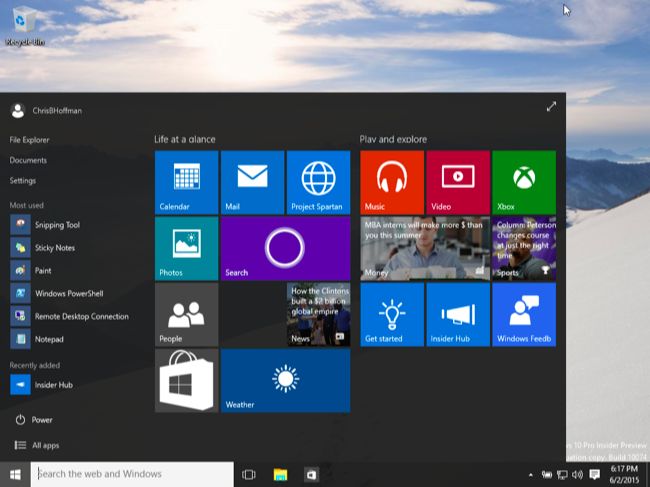The image size is (650, 487).
Task: Open the Get started lightbulb tile
Action: (x=392, y=315)
